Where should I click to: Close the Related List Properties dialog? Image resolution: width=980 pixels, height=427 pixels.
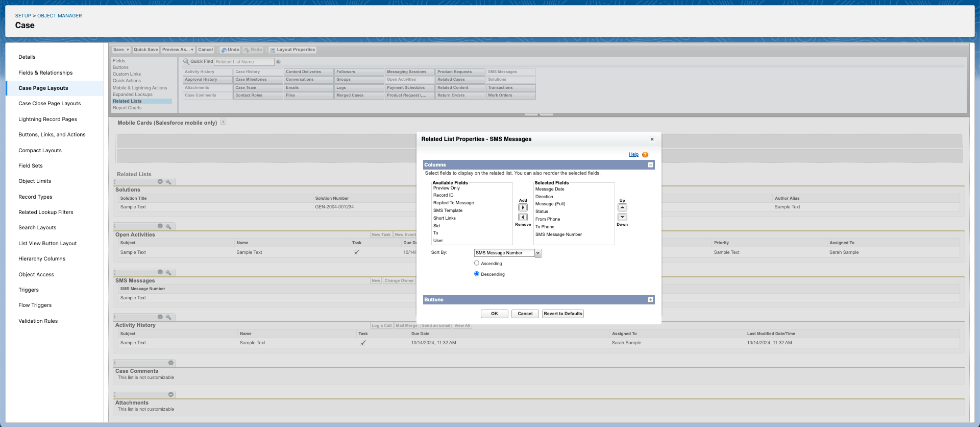(652, 139)
